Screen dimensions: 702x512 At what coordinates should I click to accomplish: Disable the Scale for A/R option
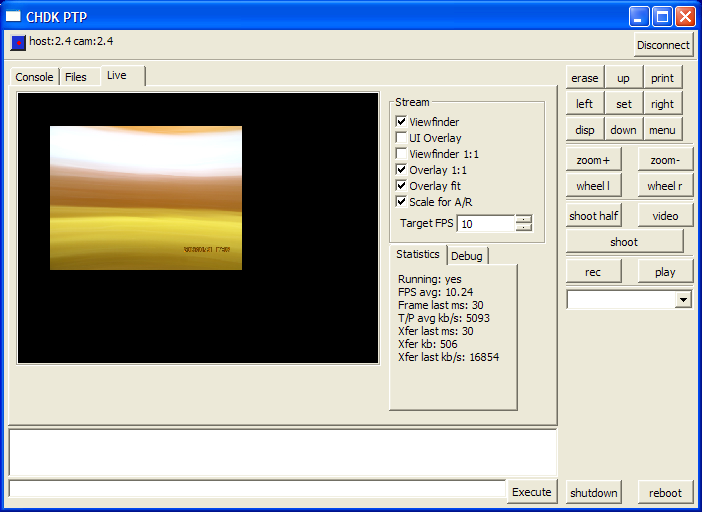click(x=401, y=201)
